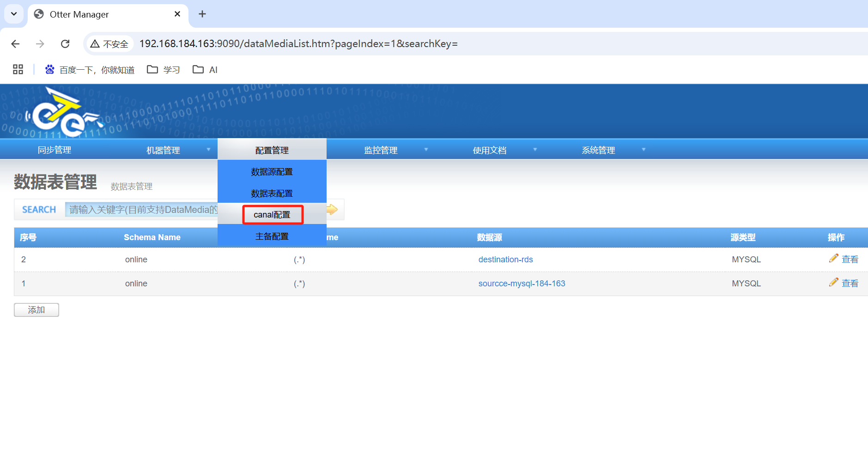The width and height of the screenshot is (868, 466).
Task: Click the yellow search arrow button
Action: click(x=332, y=210)
